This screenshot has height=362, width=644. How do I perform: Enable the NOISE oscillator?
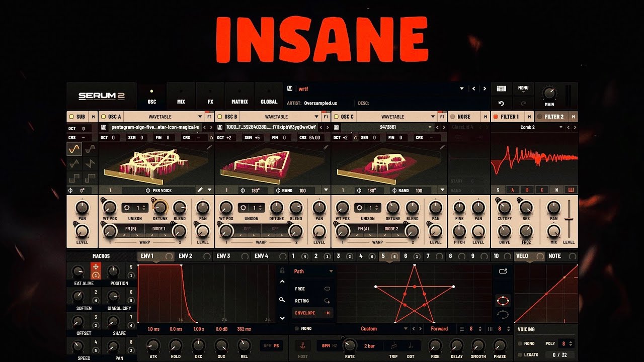point(452,117)
